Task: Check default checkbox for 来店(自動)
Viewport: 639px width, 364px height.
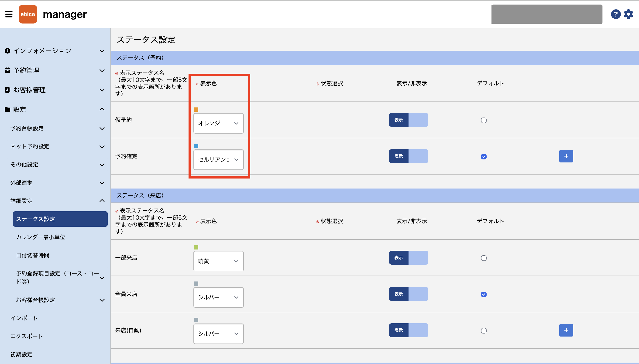Action: 484,331
